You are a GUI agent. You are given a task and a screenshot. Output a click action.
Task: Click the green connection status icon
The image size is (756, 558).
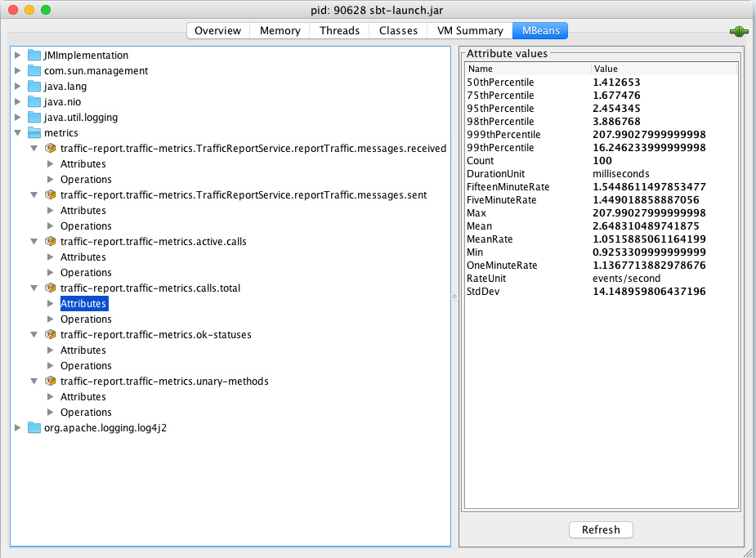click(739, 31)
